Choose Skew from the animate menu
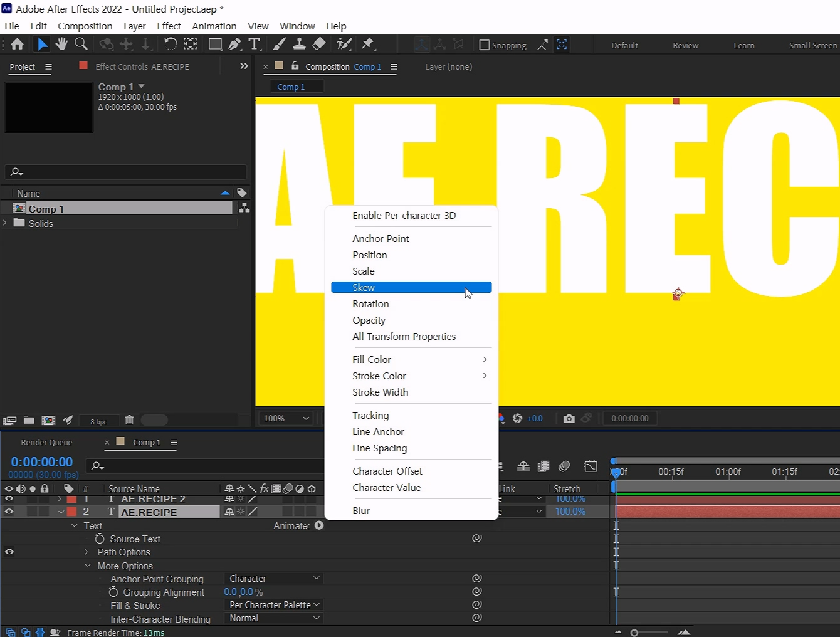The image size is (840, 637). point(411,287)
